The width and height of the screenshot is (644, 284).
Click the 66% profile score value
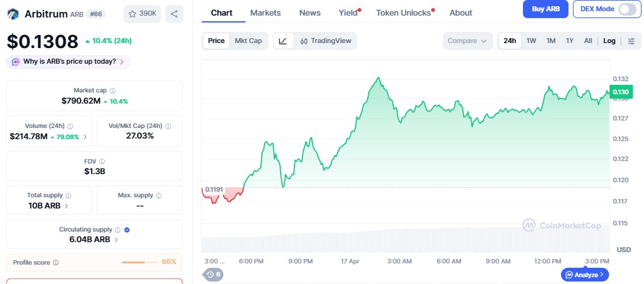pyautogui.click(x=169, y=262)
